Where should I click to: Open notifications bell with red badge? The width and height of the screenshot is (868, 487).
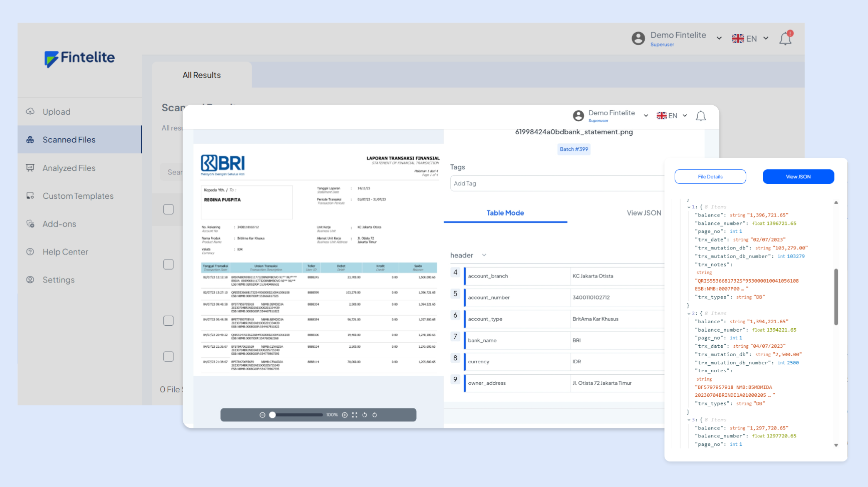pos(785,38)
